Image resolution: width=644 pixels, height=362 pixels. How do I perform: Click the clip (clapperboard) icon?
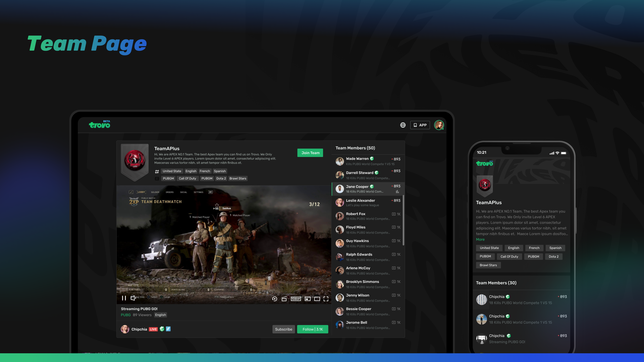click(284, 299)
